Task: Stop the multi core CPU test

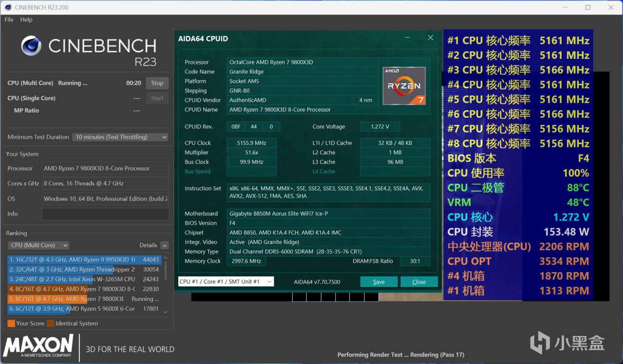Action: (x=157, y=83)
